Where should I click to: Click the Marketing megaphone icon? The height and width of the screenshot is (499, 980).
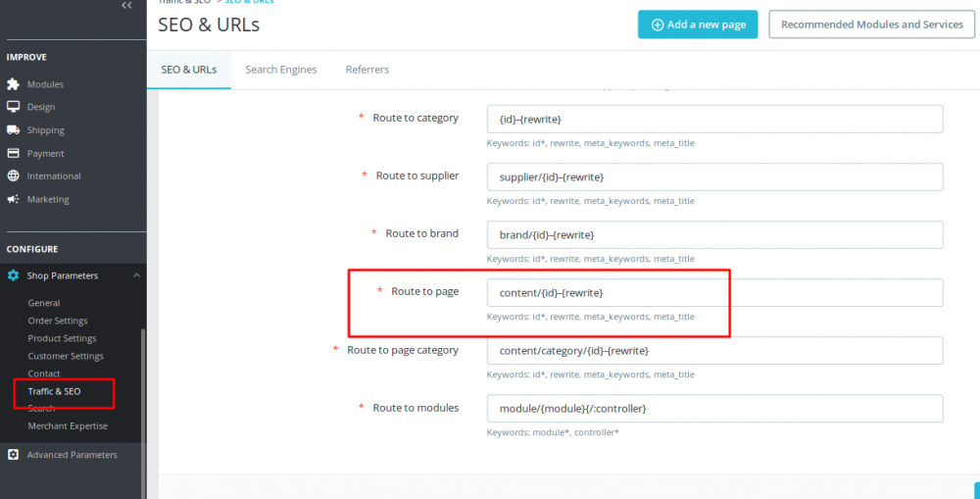coord(14,199)
